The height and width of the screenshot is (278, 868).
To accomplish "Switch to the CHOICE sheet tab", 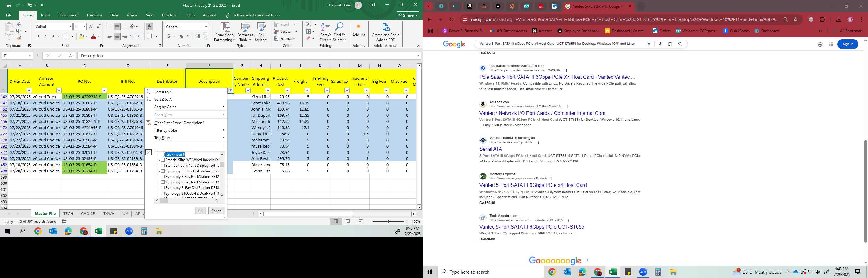I will click(88, 214).
